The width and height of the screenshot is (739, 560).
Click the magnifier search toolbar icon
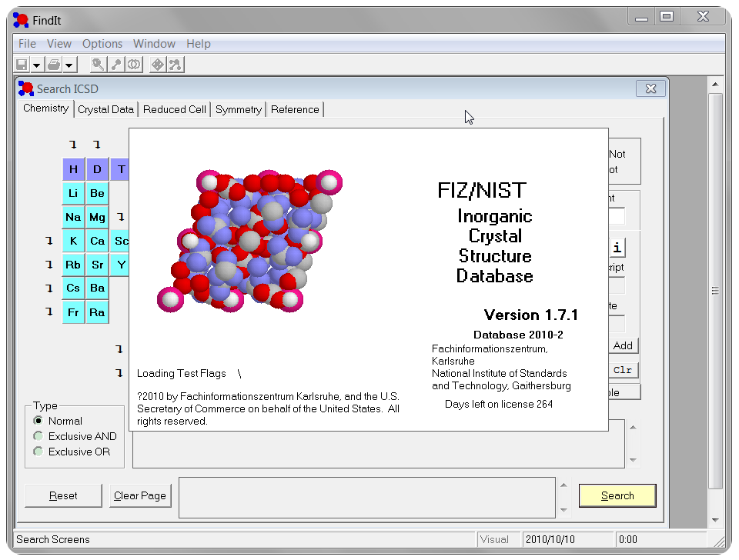coord(98,65)
